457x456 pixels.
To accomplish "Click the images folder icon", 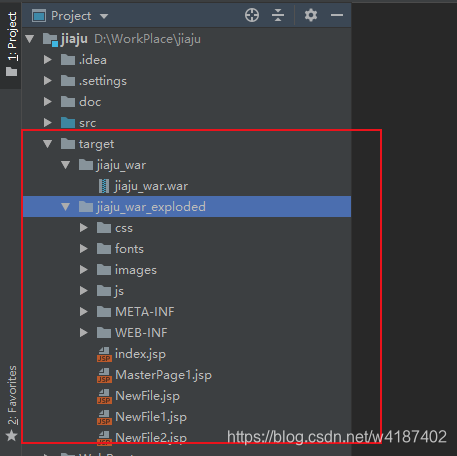I will [104, 270].
